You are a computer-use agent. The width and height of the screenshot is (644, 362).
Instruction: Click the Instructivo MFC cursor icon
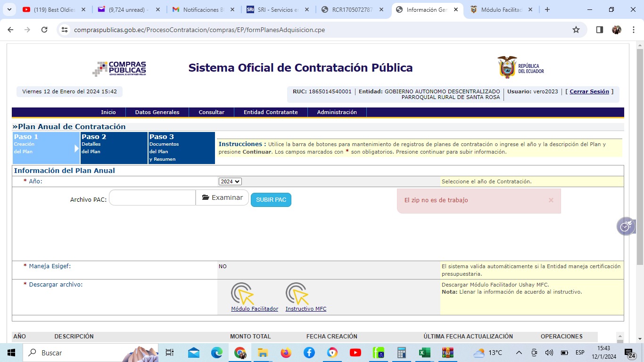(297, 294)
